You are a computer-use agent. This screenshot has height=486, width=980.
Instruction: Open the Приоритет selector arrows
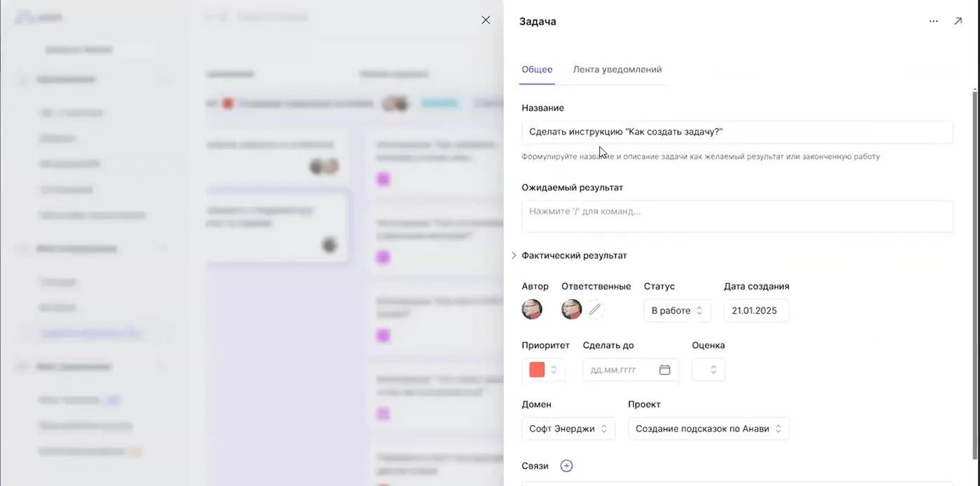tap(554, 370)
